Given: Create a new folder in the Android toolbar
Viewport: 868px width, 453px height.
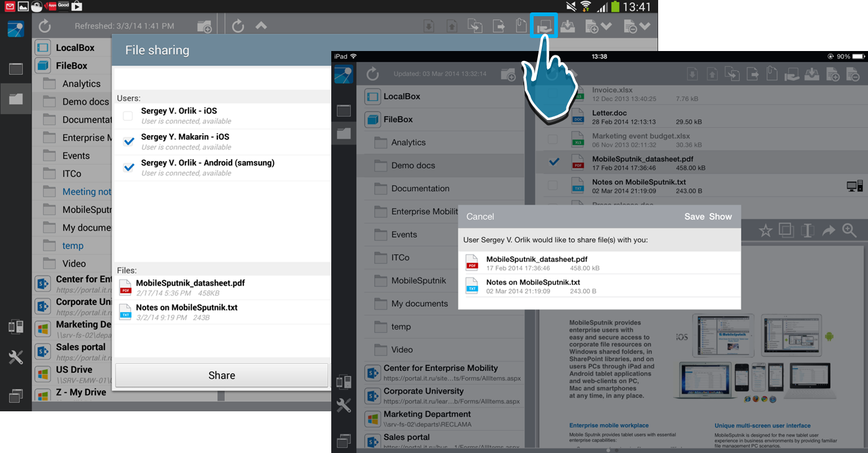Looking at the screenshot, I should [x=204, y=26].
